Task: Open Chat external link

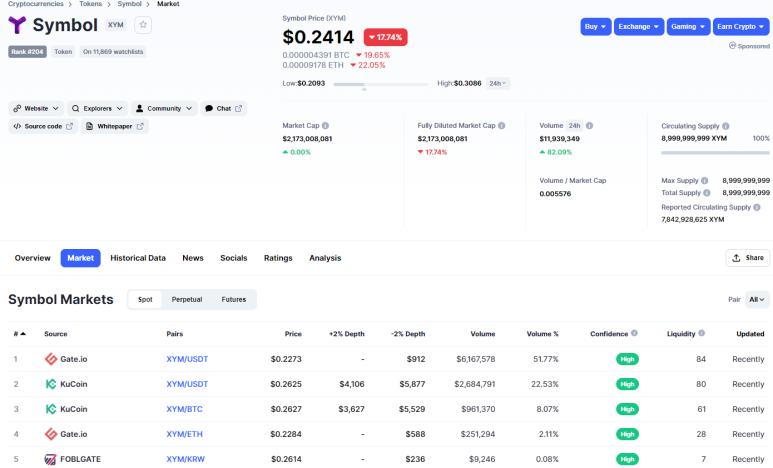Action: [x=223, y=108]
